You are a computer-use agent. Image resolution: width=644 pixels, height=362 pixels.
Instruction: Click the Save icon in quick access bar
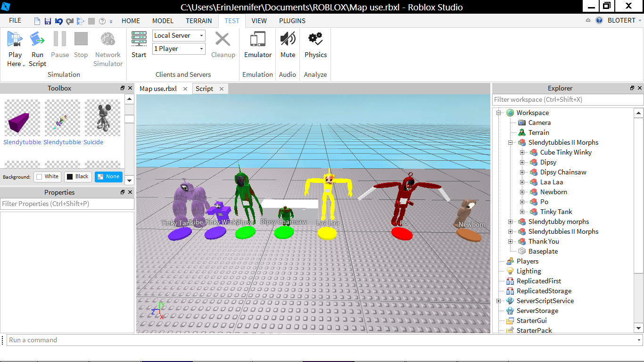click(48, 21)
